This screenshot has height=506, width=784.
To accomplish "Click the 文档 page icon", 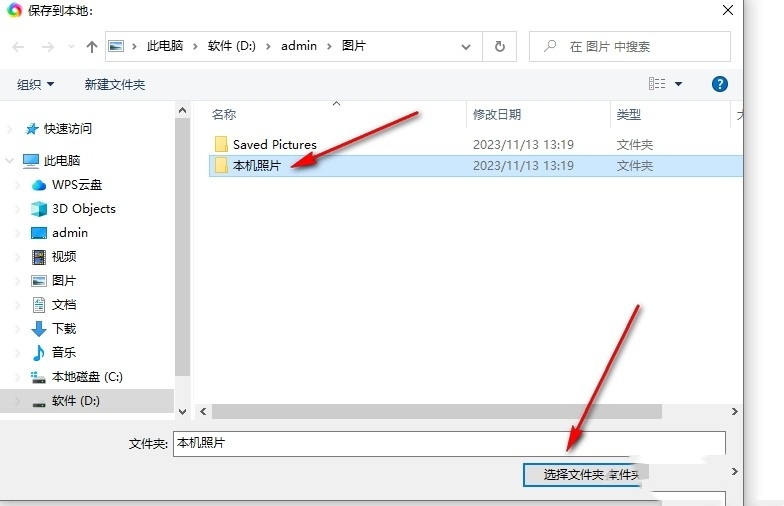I will click(x=38, y=304).
